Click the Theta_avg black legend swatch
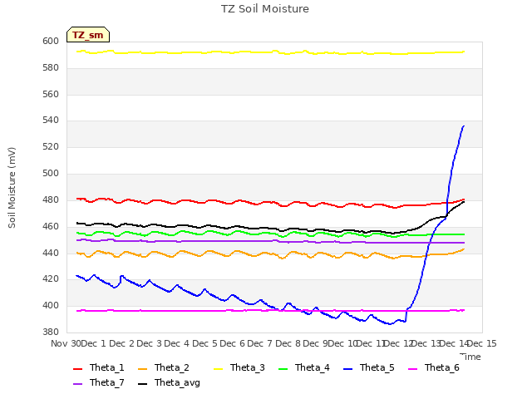This screenshot has width=532, height=399. click(142, 384)
